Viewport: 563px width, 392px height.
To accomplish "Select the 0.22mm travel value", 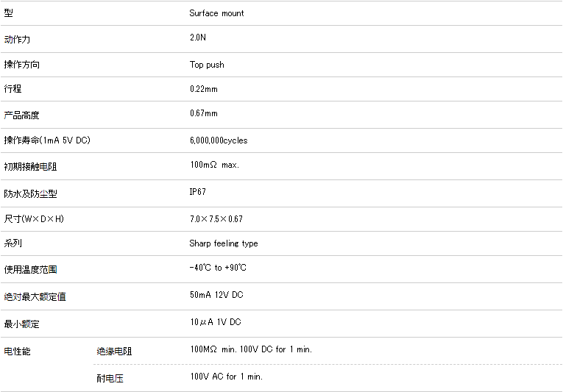I will [x=204, y=89].
